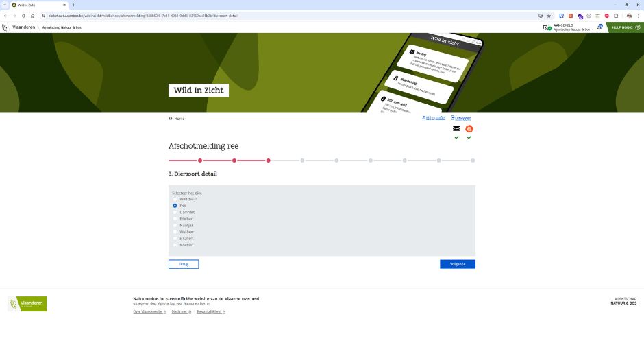
Task: Click the Home icon in breadcrumb
Action: click(171, 119)
